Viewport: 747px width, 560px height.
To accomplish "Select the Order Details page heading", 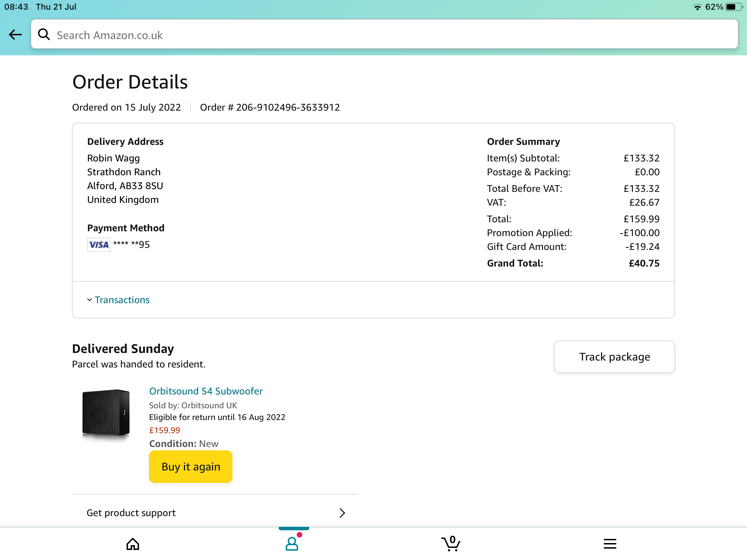I will [x=130, y=82].
